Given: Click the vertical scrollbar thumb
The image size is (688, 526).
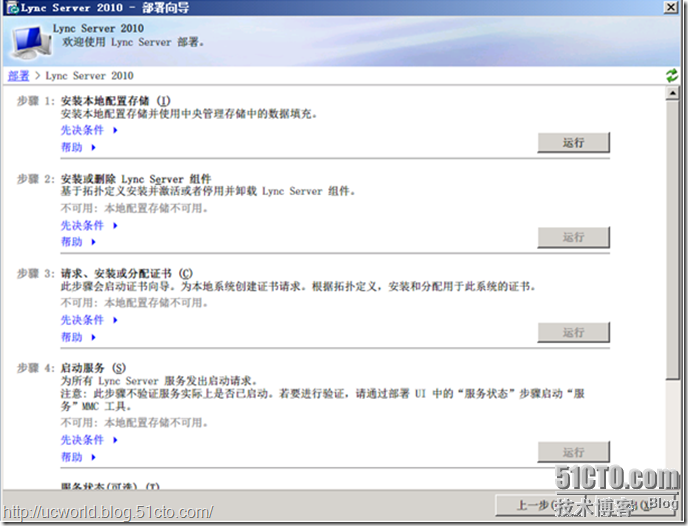Looking at the screenshot, I should (672, 240).
